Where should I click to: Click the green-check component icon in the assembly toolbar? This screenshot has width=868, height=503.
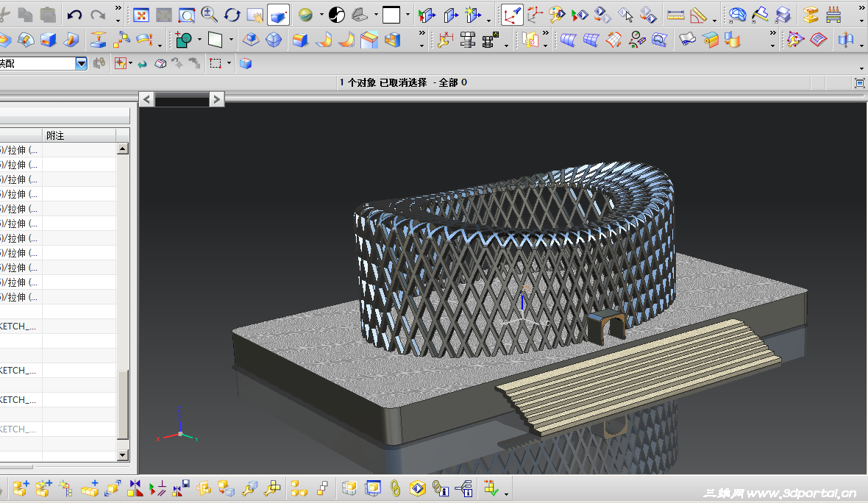coord(491,488)
